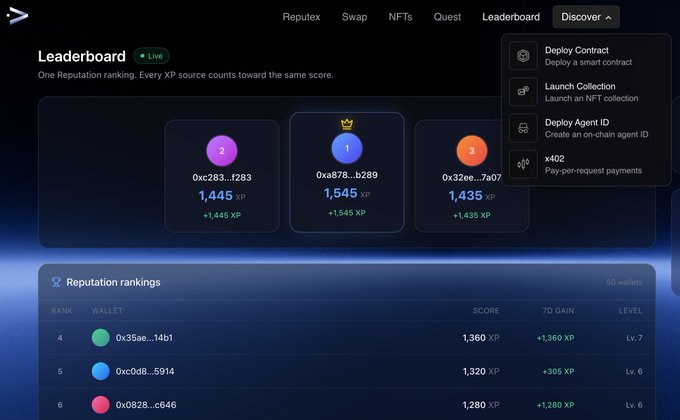
Task: Click the 1,320 XP score cell
Action: (481, 371)
